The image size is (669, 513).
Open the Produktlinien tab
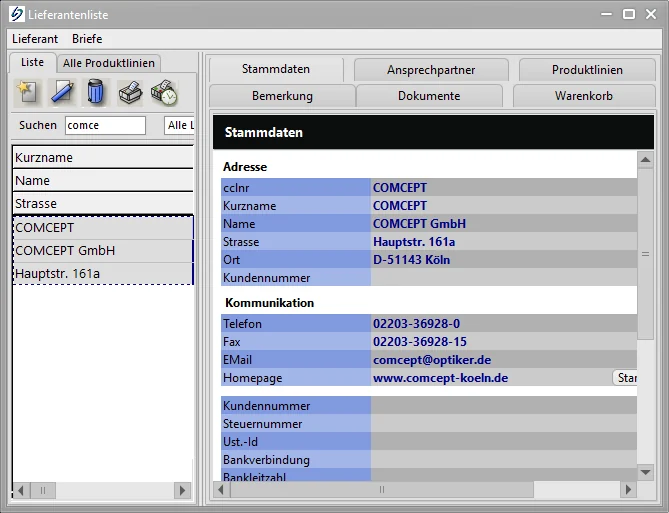point(587,70)
